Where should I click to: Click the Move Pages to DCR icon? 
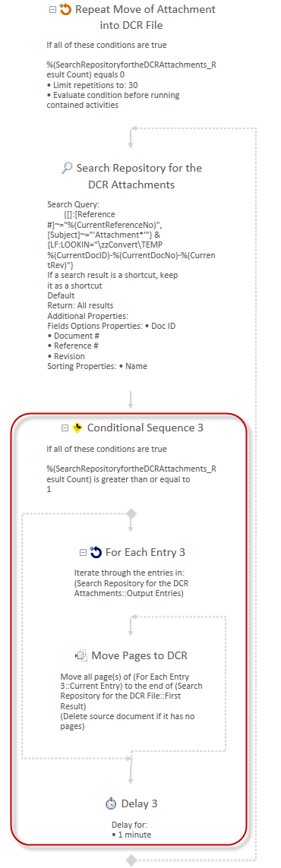pos(81,655)
